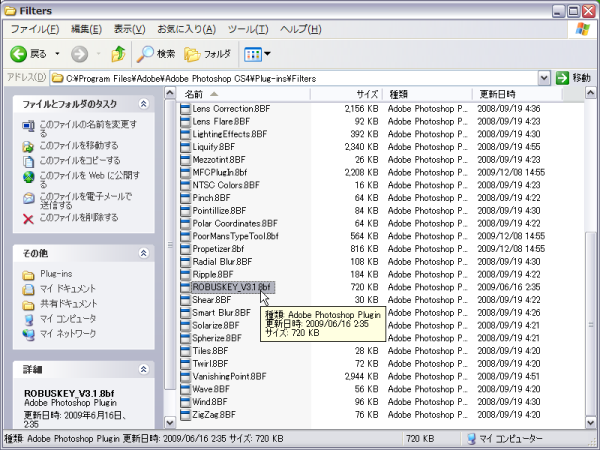Expand the address bar dropdown

pos(544,78)
